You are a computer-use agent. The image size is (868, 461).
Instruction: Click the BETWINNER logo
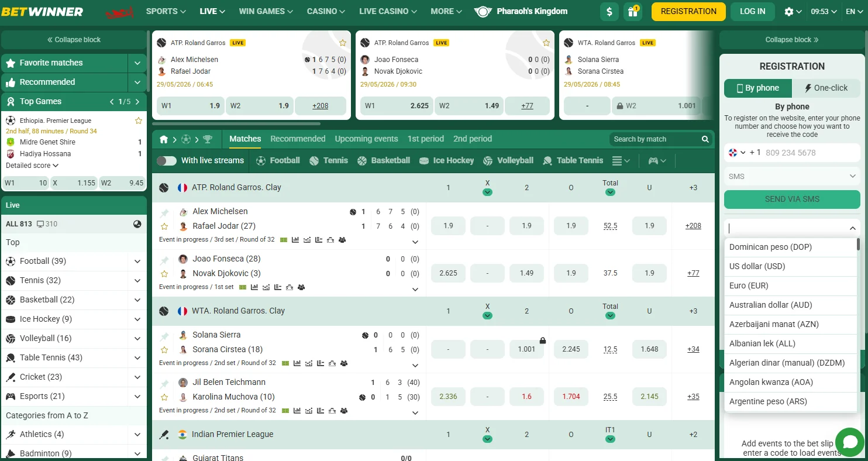pyautogui.click(x=43, y=12)
